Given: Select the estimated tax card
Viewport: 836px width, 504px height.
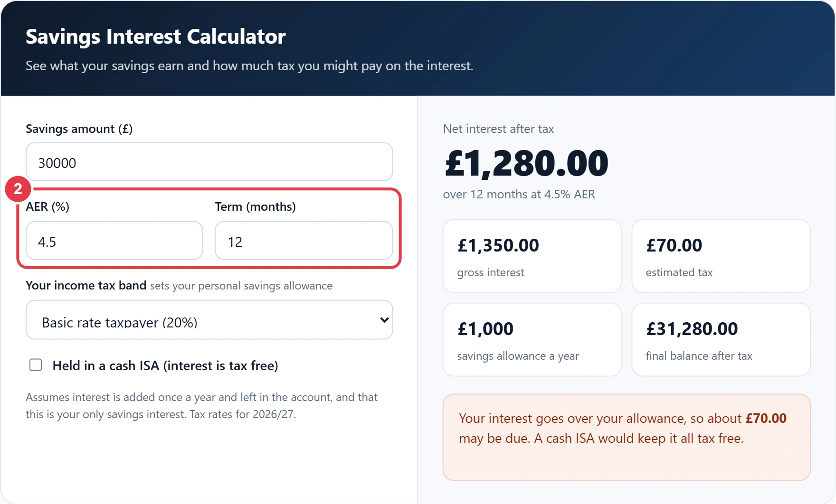Looking at the screenshot, I should point(721,256).
